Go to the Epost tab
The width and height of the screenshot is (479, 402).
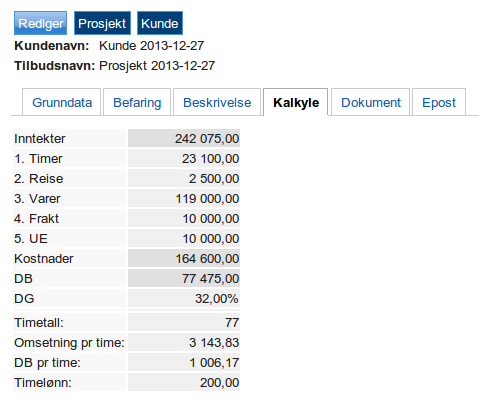439,102
